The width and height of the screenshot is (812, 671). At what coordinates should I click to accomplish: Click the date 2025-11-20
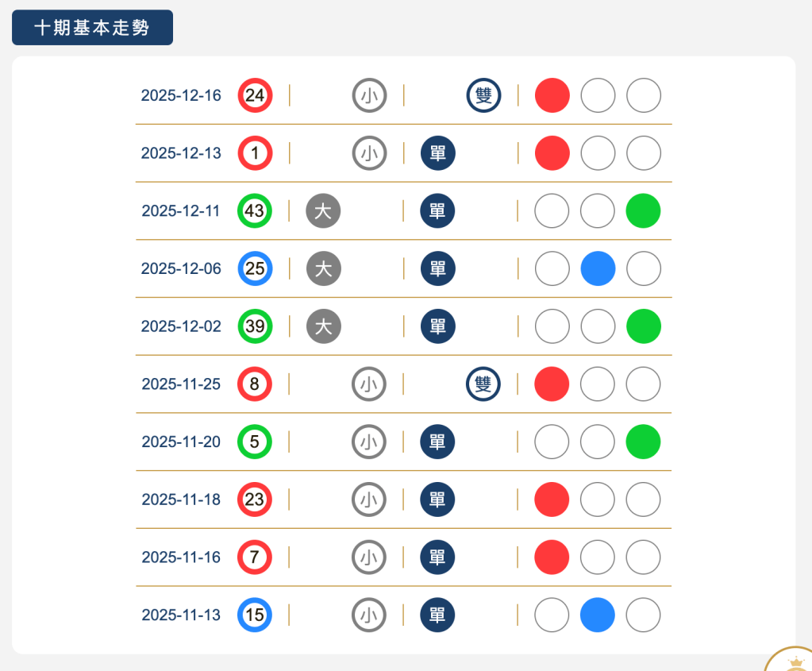(181, 442)
